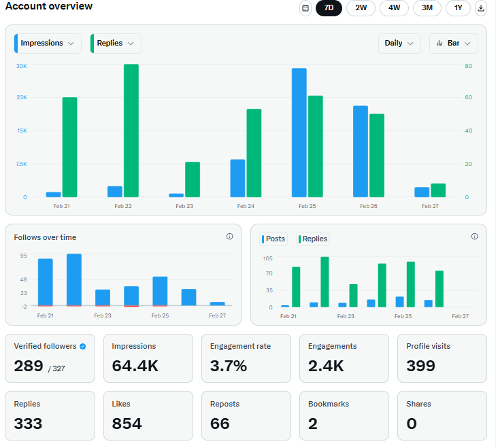This screenshot has width=498, height=448.
Task: Select the 4W time range
Action: tap(394, 8)
